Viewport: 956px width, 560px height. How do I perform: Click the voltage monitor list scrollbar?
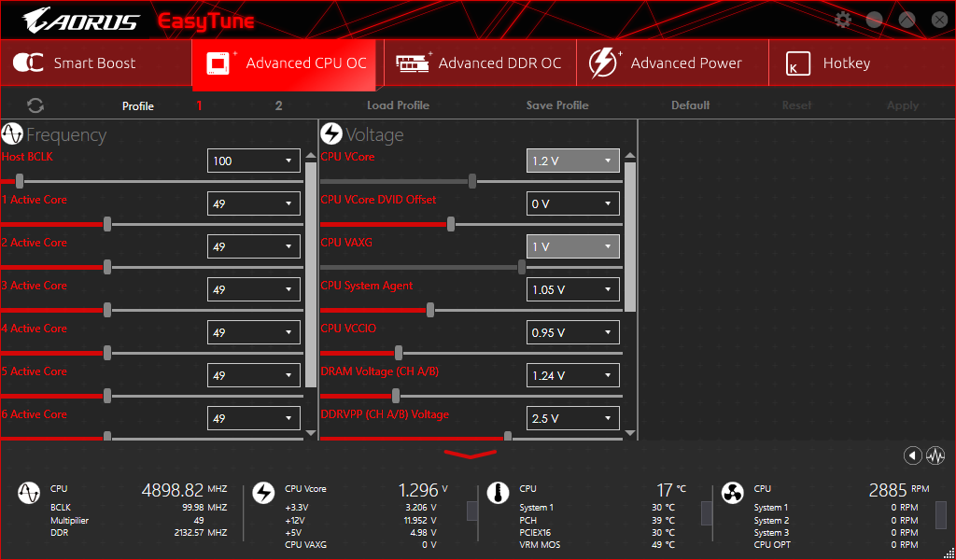pos(471,511)
